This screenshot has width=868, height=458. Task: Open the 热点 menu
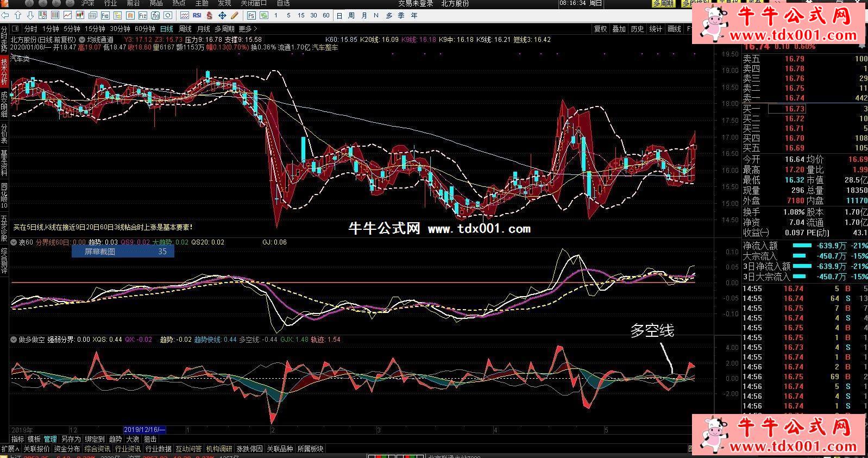click(x=179, y=3)
